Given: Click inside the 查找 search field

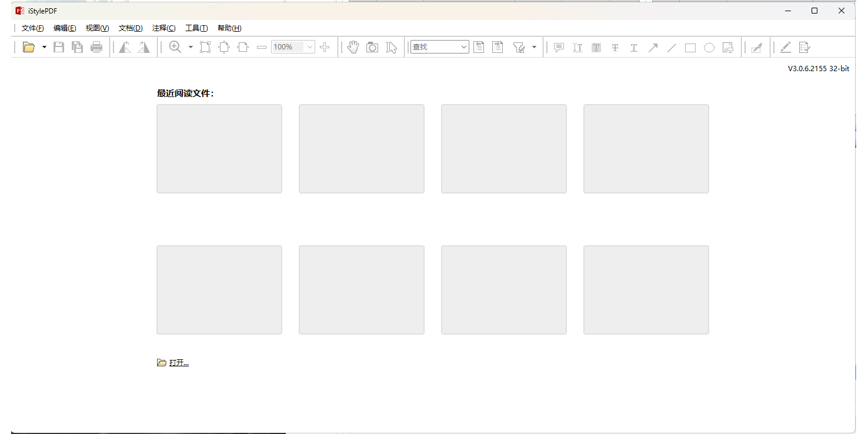Looking at the screenshot, I should [435, 47].
